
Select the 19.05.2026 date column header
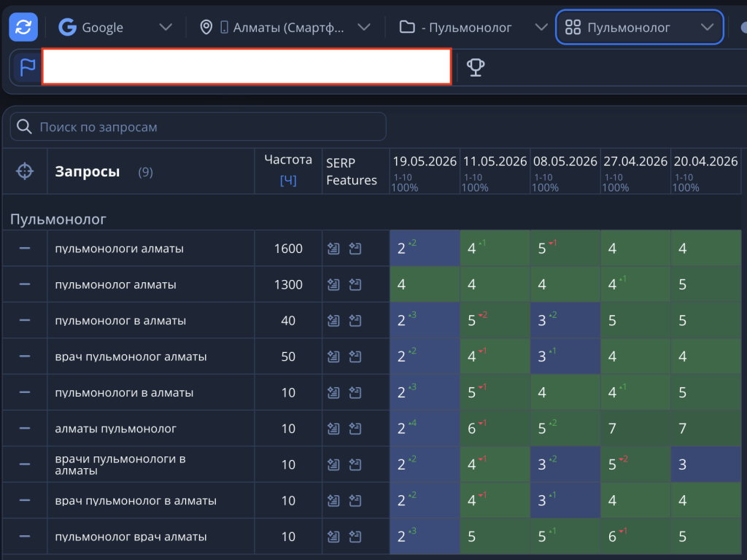(425, 161)
